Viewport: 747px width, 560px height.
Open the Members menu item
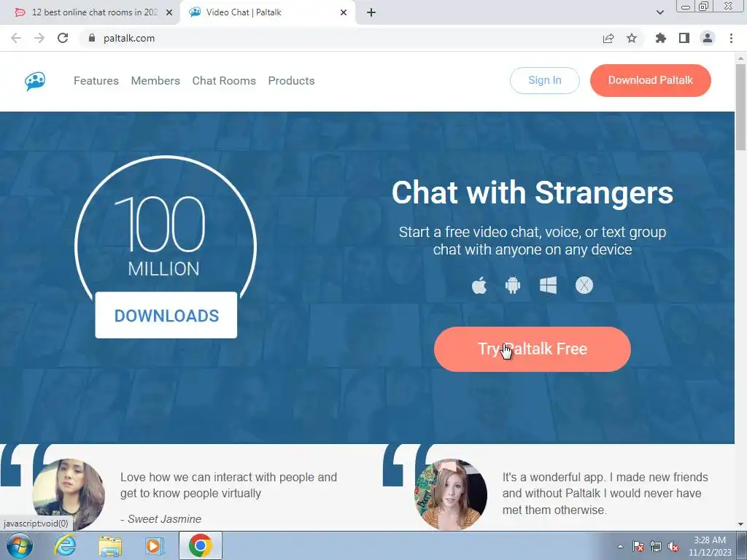[x=155, y=81]
